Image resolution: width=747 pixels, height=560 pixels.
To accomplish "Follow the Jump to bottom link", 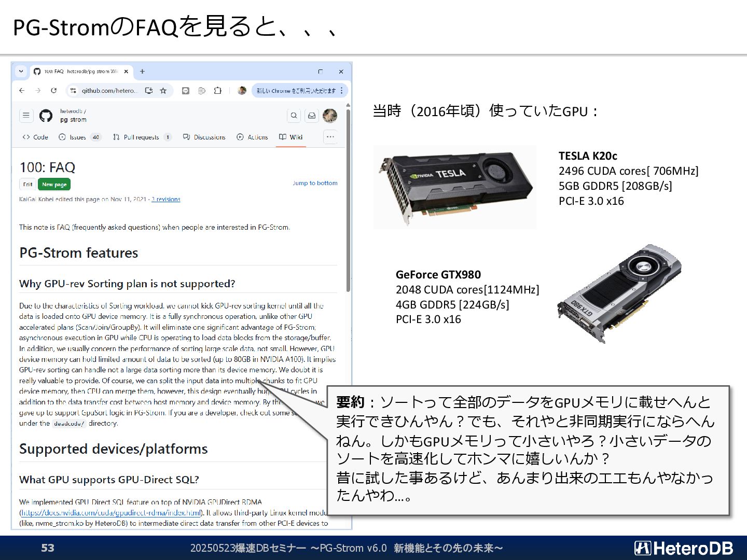I will click(315, 183).
